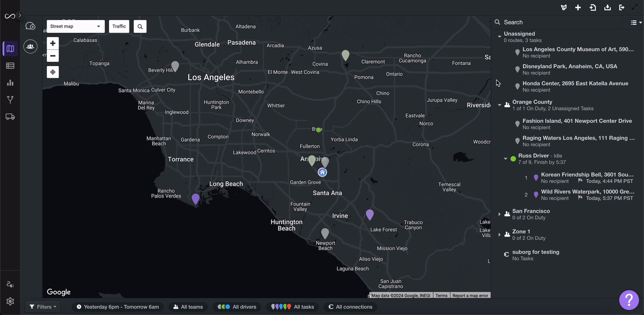
Task: Click the locate me map control
Action: 53,72
